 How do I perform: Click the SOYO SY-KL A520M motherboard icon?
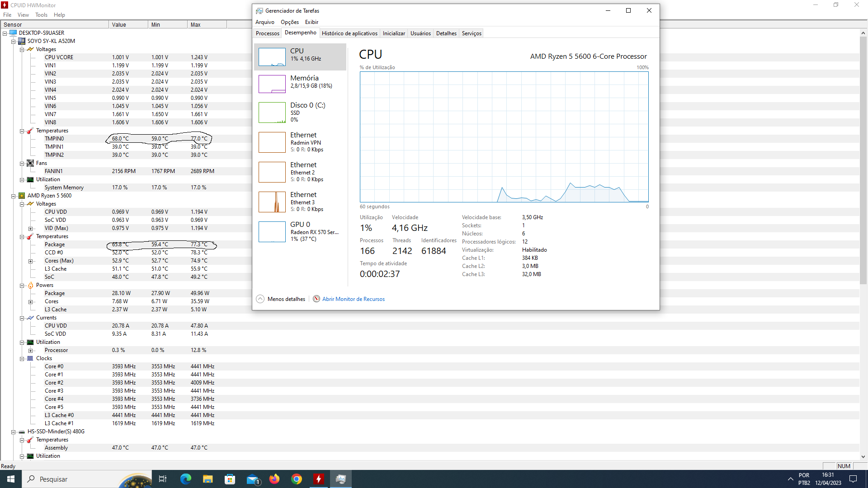point(22,41)
